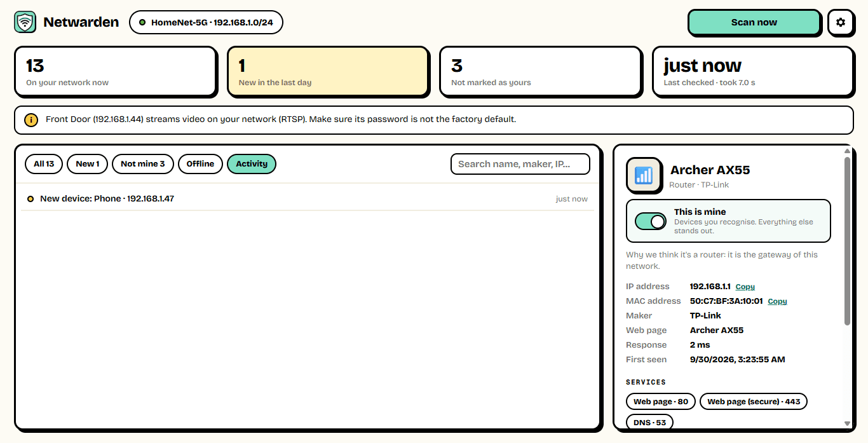Image resolution: width=868 pixels, height=443 pixels.
Task: Click the info icon in the Front Door alert
Action: click(x=31, y=119)
